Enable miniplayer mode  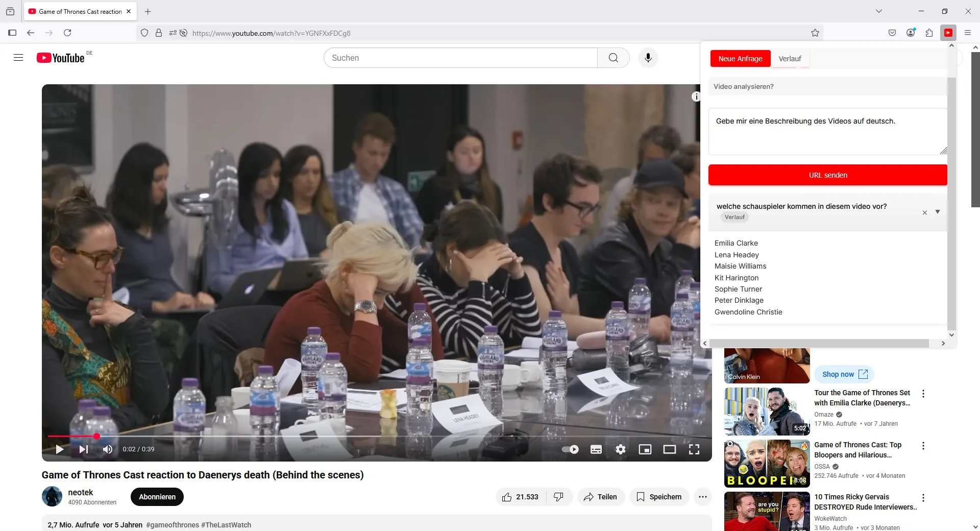coord(645,449)
